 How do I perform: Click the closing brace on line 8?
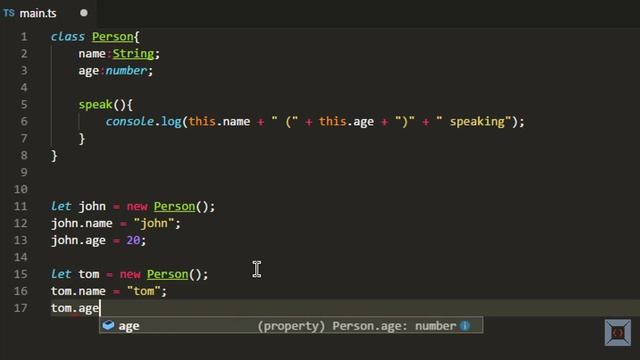(x=54, y=156)
